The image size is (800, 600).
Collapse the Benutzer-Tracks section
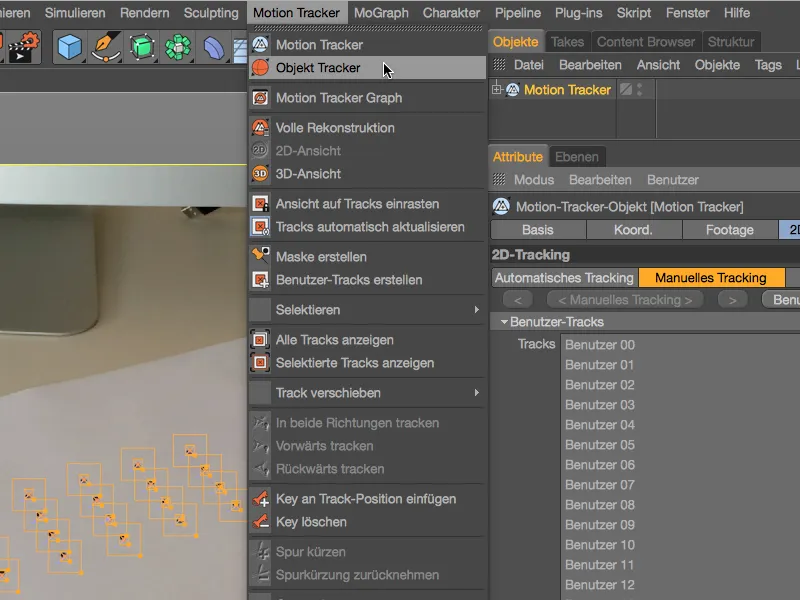[504, 322]
